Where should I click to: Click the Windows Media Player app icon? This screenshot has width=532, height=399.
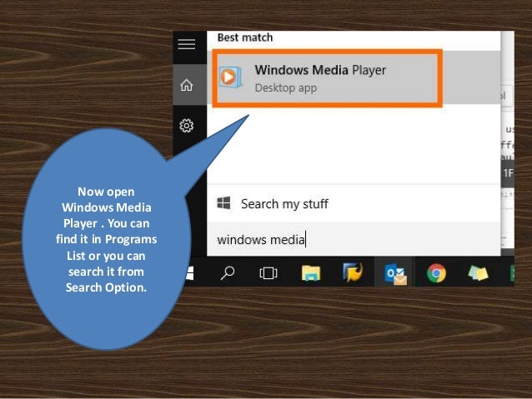tap(231, 77)
